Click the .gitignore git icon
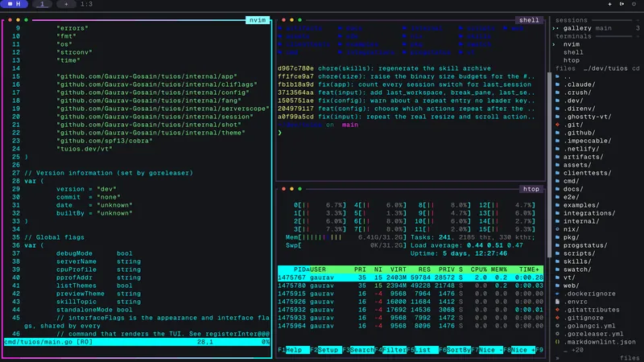The height and width of the screenshot is (362, 644). [557, 318]
